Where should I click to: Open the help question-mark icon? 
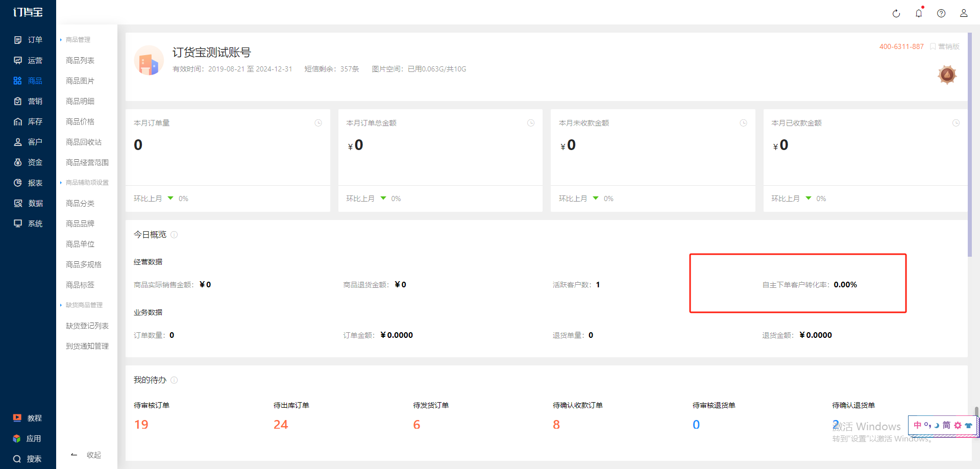pos(941,13)
